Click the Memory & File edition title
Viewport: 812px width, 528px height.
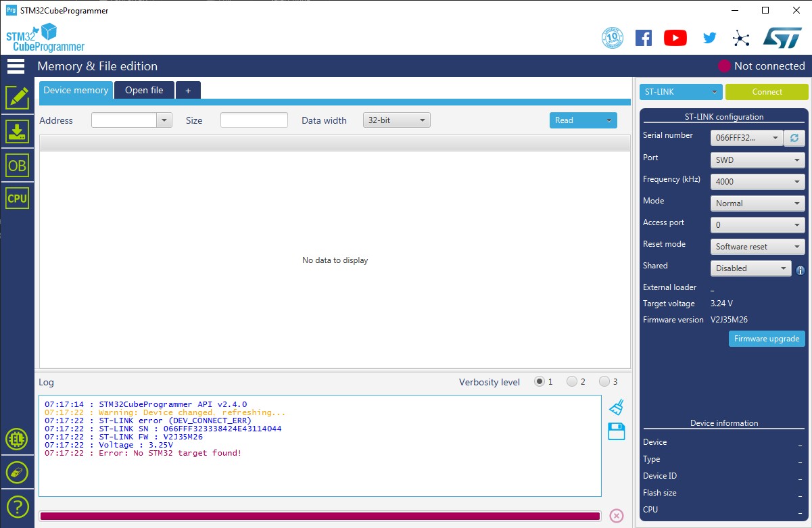tap(97, 66)
